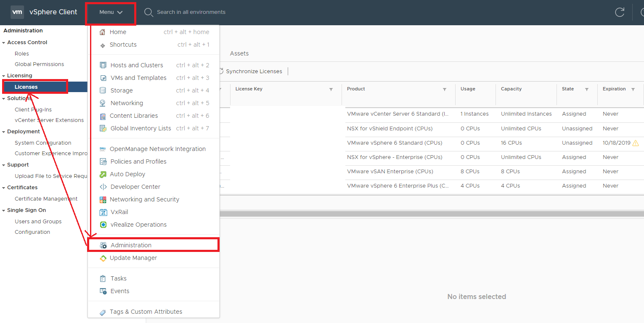This screenshot has width=644, height=323.
Task: Select the VMware vCenter Server 6 Standard row
Action: point(398,114)
